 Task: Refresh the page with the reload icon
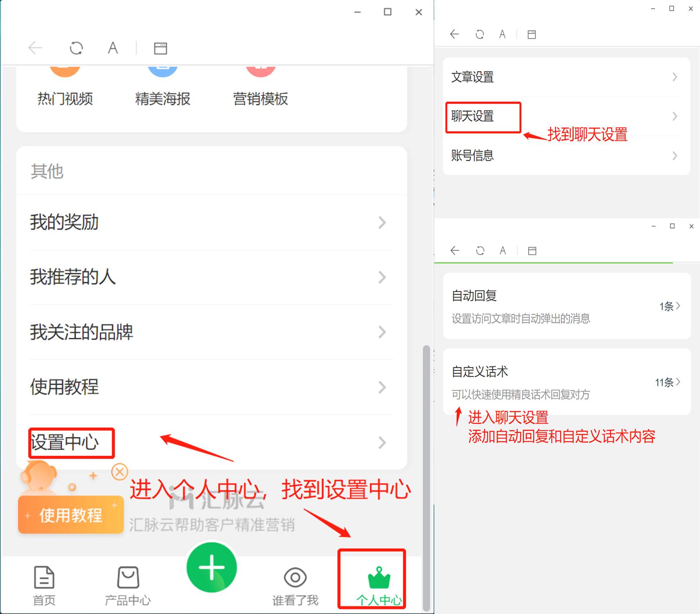76,48
